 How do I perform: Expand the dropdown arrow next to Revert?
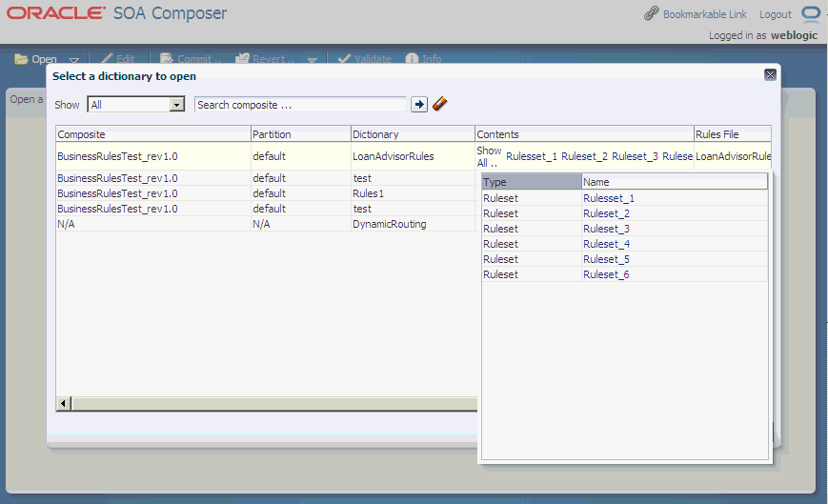(x=313, y=60)
